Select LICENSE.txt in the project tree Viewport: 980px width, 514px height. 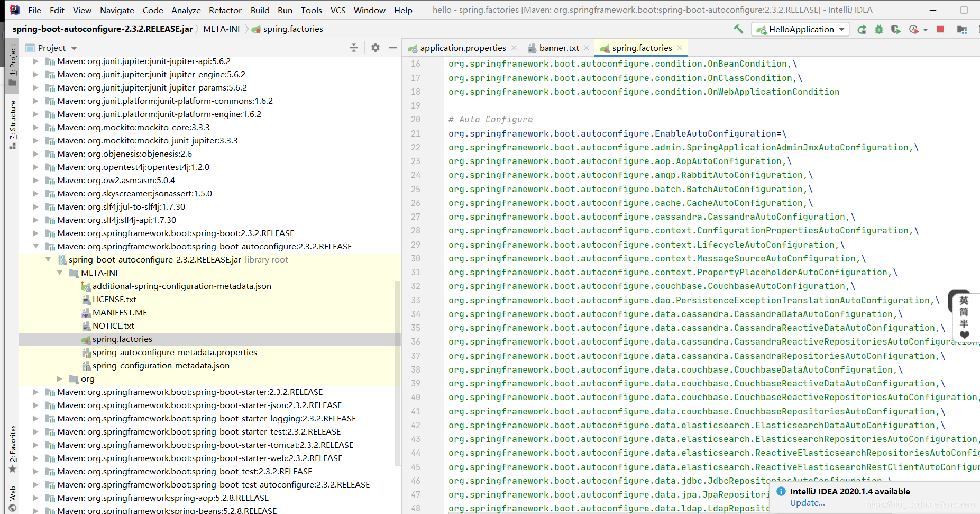pos(114,299)
